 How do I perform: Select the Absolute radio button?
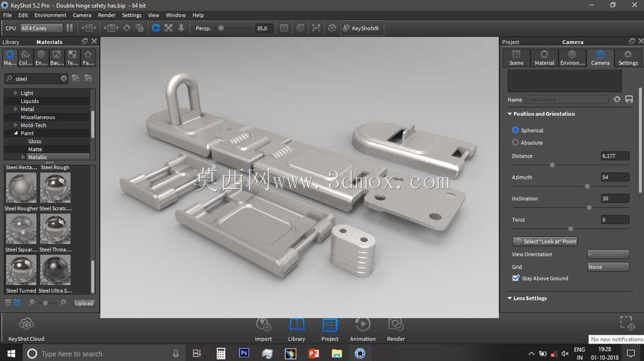pos(515,143)
